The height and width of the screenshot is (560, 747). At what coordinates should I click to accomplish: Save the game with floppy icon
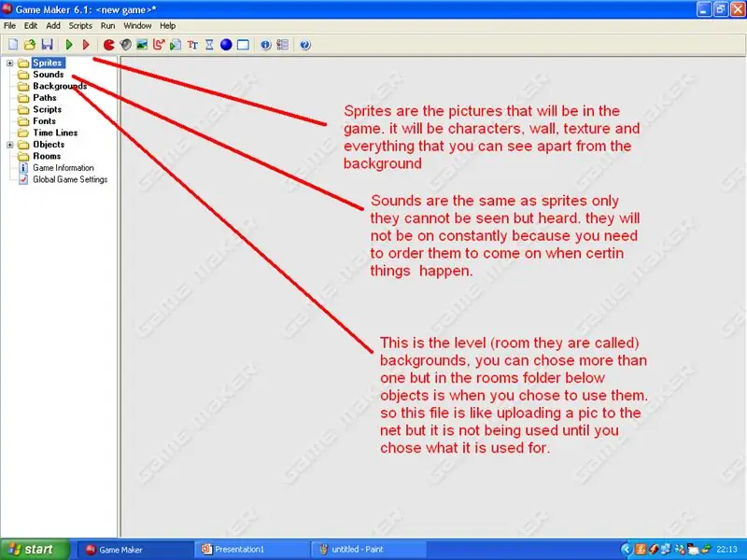click(x=47, y=45)
